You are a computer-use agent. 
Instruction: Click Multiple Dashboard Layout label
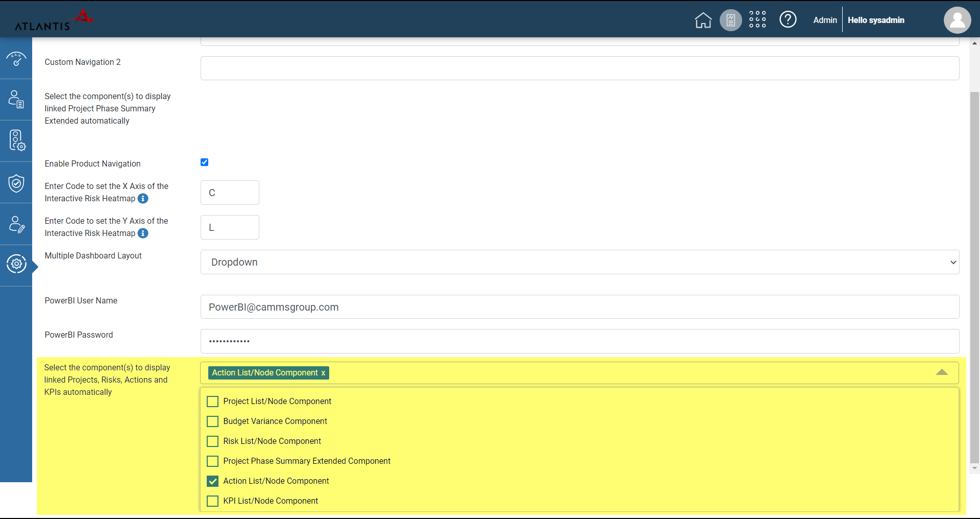click(93, 256)
